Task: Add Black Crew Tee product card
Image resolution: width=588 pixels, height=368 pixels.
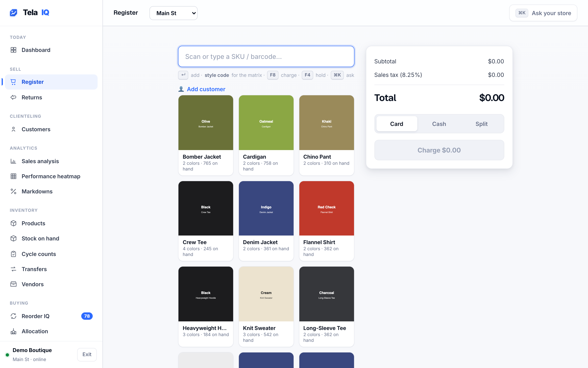Action: click(x=206, y=221)
